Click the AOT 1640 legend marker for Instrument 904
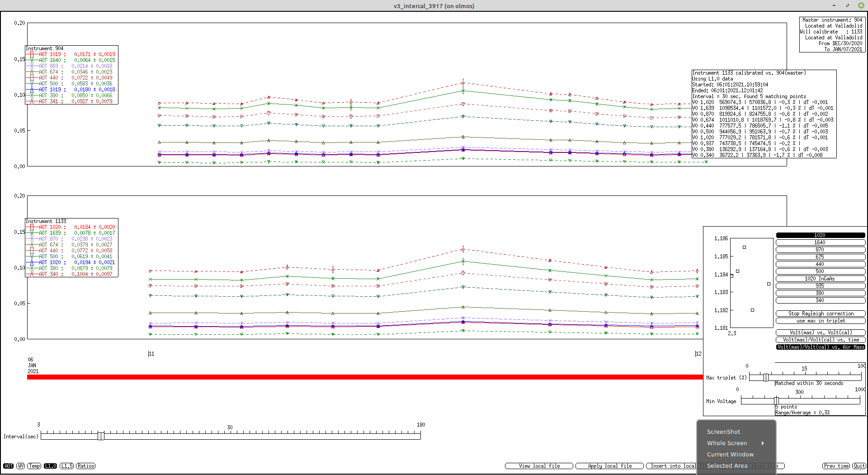This screenshot has height=475, width=868. [x=32, y=60]
